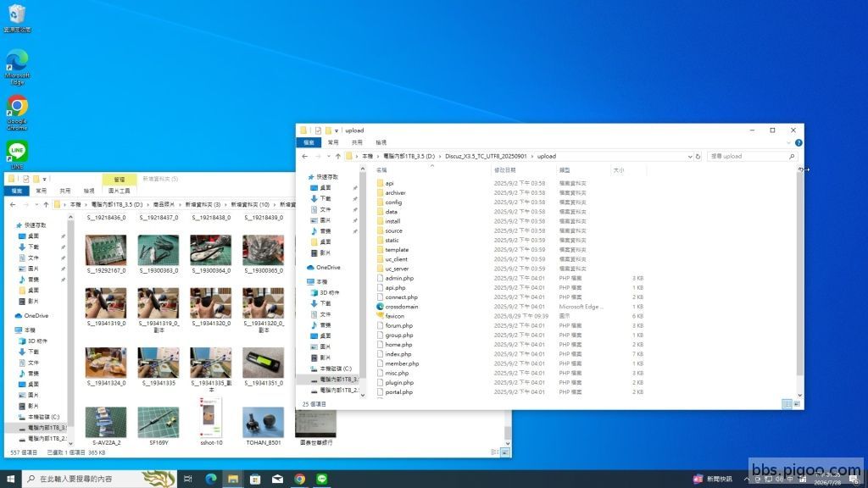Open LINE from the taskbar
868x488 pixels.
point(321,479)
